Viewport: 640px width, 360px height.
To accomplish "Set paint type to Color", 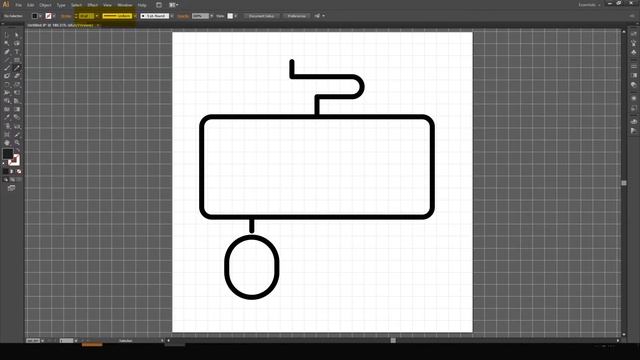I will (6, 171).
